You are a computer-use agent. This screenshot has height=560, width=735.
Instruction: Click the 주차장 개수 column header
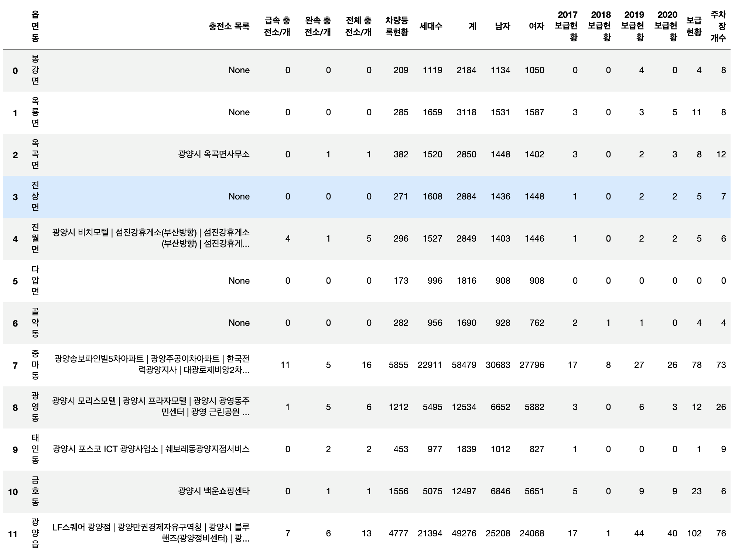click(718, 26)
